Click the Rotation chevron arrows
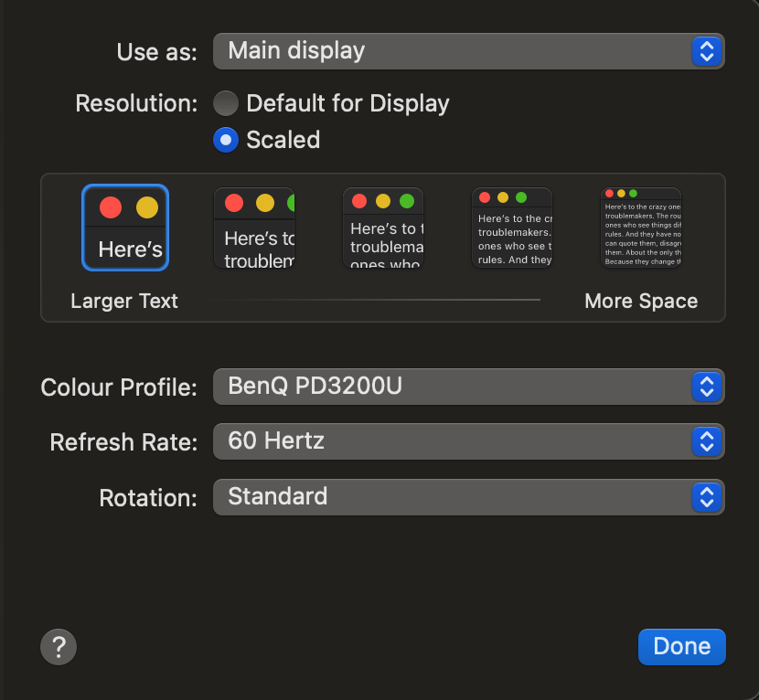Image resolution: width=759 pixels, height=700 pixels. point(706,497)
